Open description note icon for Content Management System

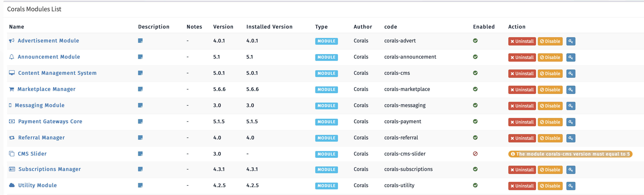click(x=140, y=73)
